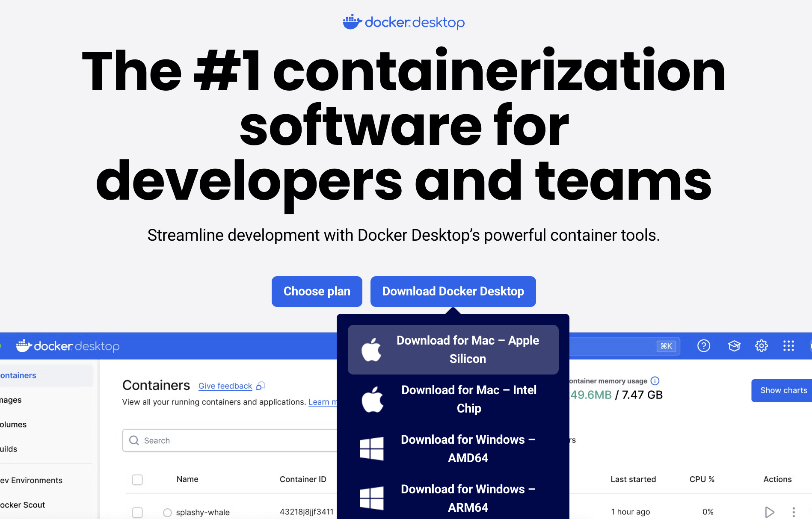The height and width of the screenshot is (519, 812).
Task: Open the help question mark icon
Action: point(704,346)
